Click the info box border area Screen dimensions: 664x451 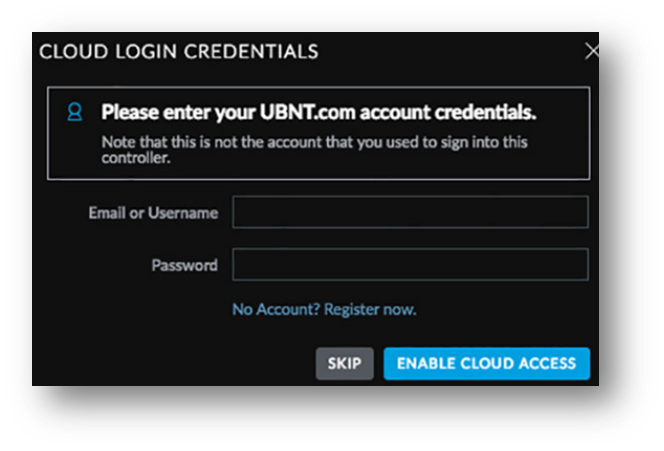318,88
